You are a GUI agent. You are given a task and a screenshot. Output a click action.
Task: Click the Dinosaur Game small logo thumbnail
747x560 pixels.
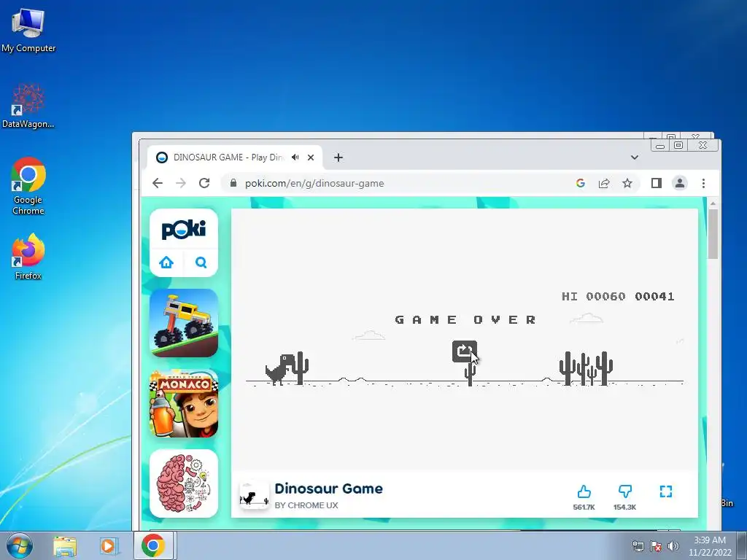254,495
